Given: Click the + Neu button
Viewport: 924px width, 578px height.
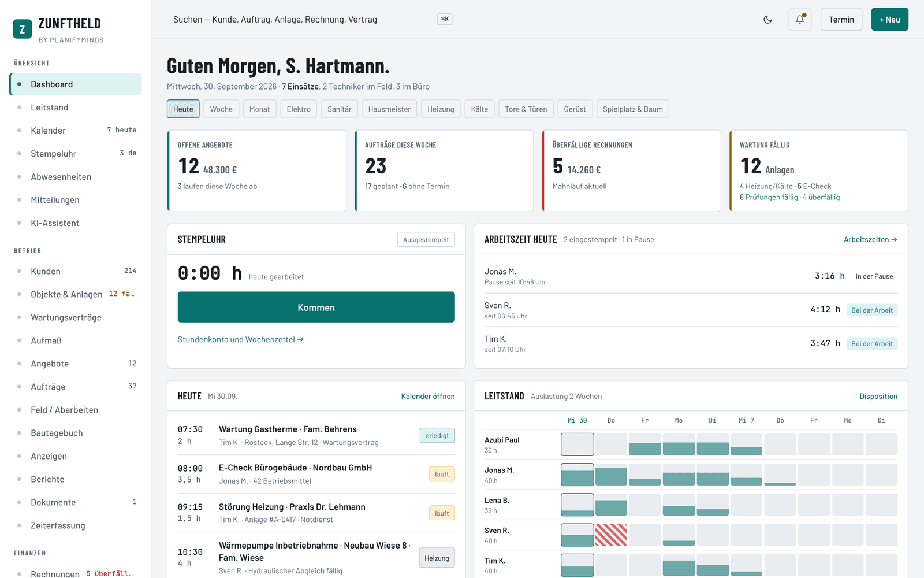Looking at the screenshot, I should [x=889, y=20].
